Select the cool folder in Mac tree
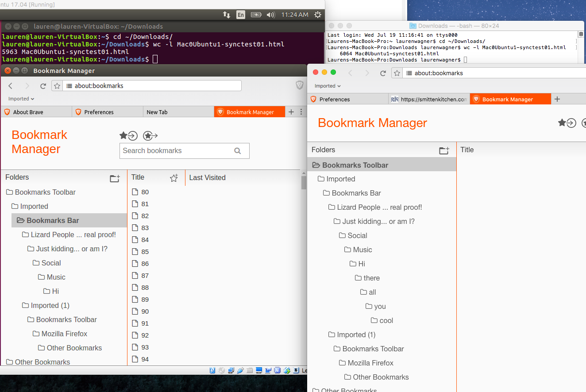 tap(382, 320)
